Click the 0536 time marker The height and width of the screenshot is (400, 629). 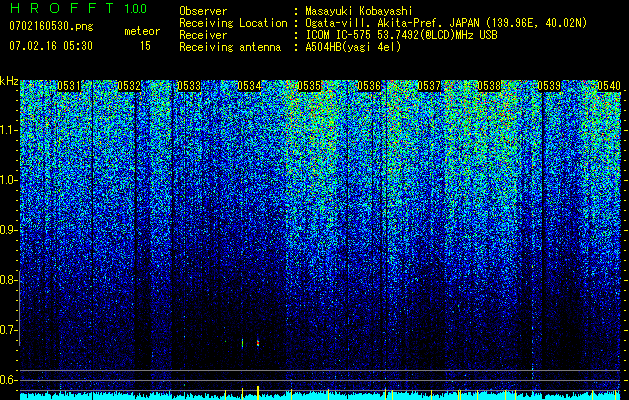(x=369, y=86)
